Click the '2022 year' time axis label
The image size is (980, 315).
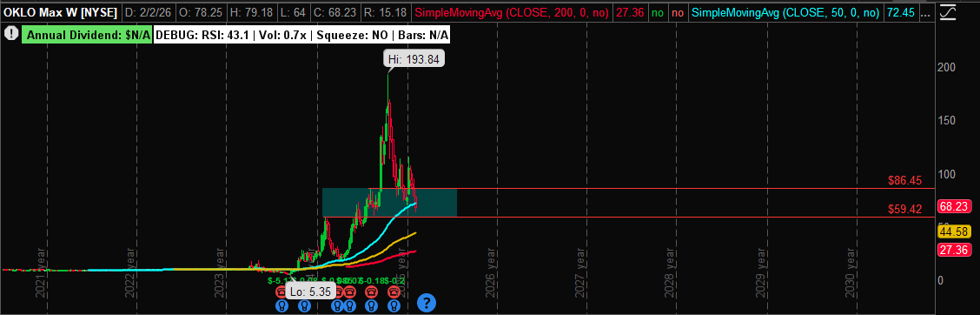[x=131, y=271]
